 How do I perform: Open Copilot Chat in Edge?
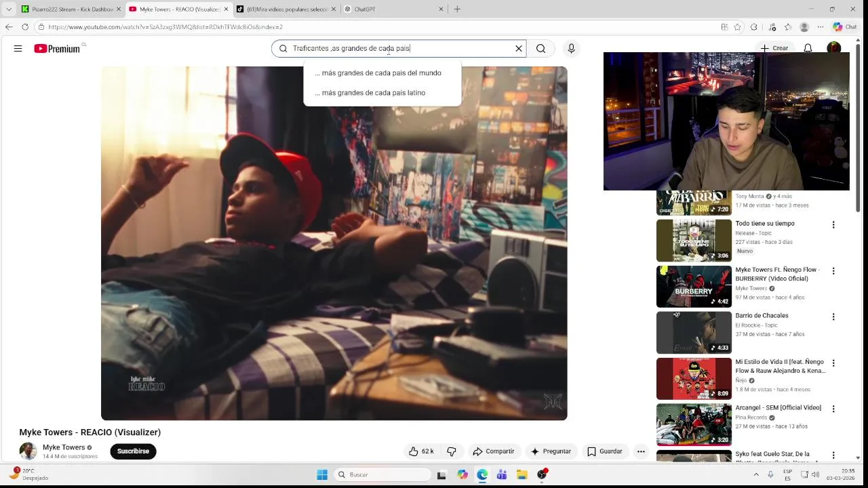tap(844, 27)
